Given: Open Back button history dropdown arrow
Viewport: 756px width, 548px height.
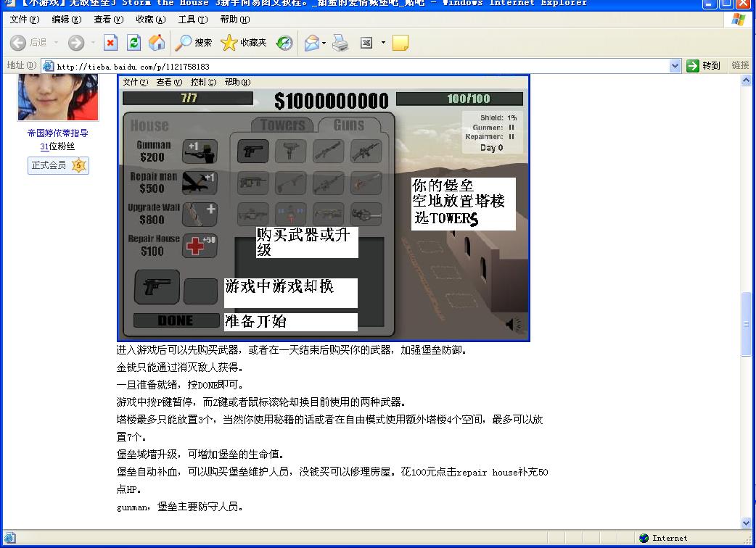Looking at the screenshot, I should coord(56,43).
